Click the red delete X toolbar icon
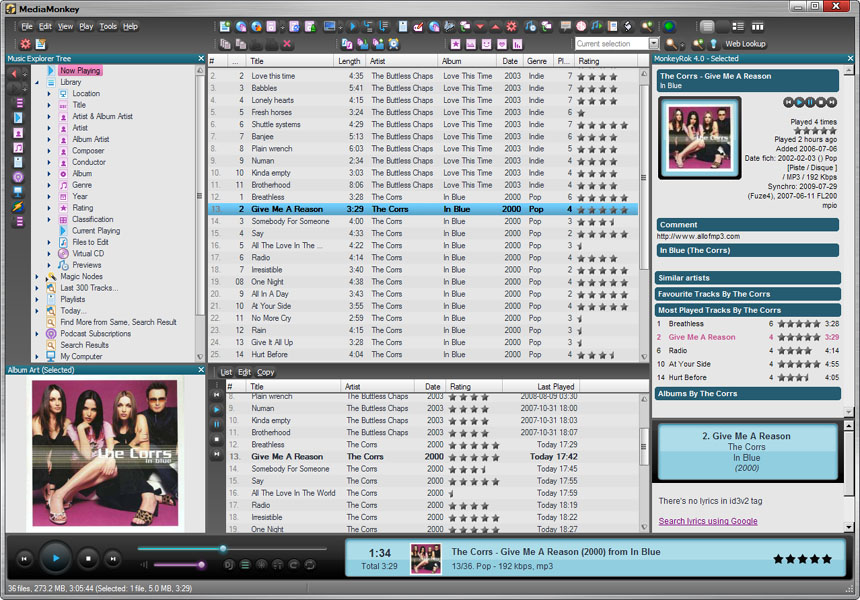This screenshot has width=860, height=600. [288, 44]
